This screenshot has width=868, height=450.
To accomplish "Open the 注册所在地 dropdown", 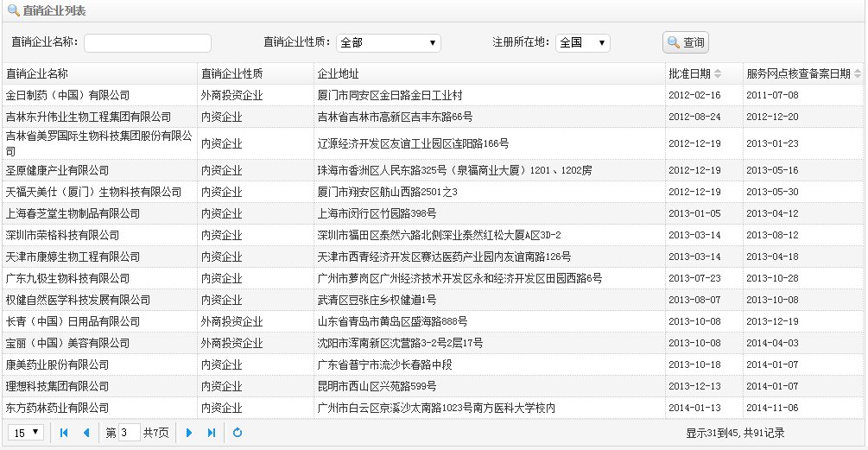I will [582, 42].
